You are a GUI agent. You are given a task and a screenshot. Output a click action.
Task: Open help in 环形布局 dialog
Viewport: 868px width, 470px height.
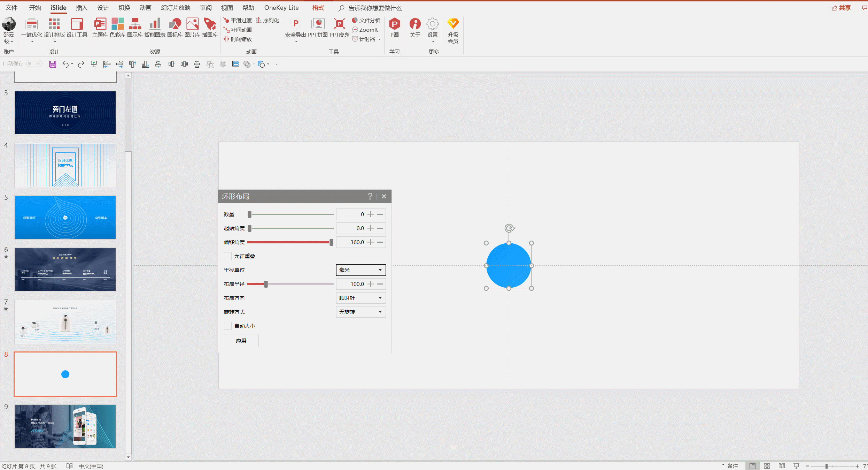[x=370, y=196]
